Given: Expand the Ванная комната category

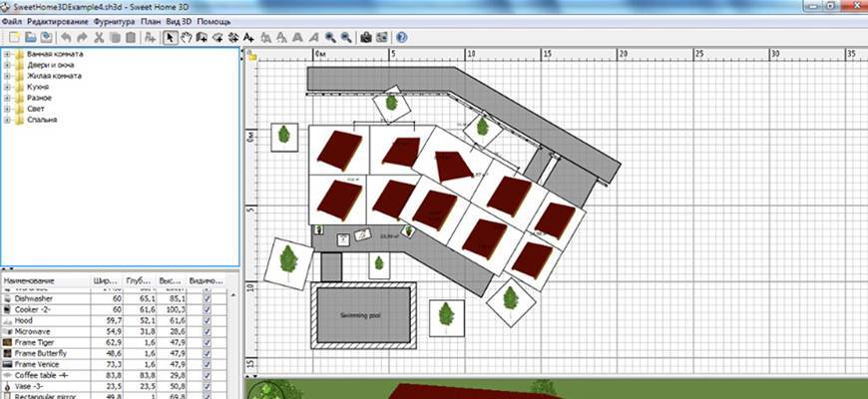Looking at the screenshot, I should [x=8, y=54].
